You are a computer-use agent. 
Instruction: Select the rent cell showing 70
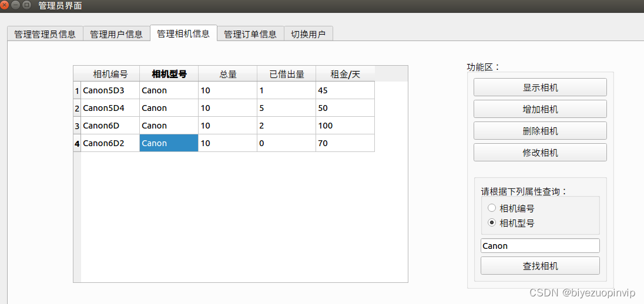tap(345, 143)
